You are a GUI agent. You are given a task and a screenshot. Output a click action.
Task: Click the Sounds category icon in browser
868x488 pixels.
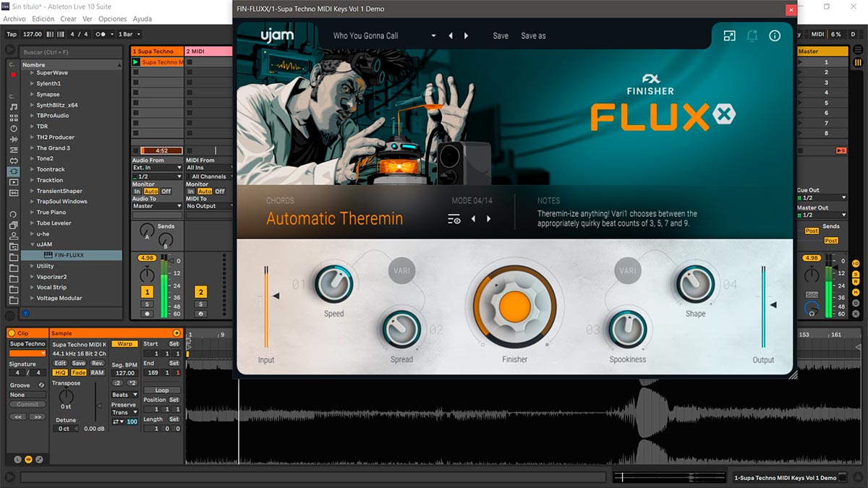coord(14,106)
